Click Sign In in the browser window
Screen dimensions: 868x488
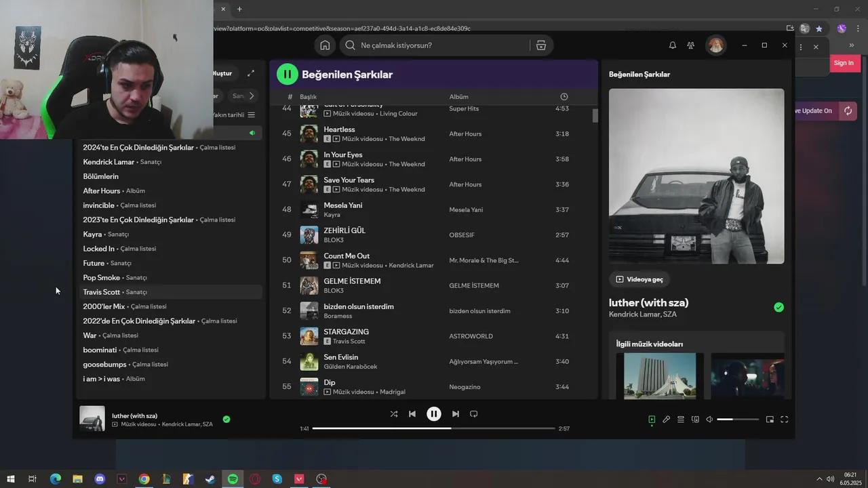(x=844, y=63)
